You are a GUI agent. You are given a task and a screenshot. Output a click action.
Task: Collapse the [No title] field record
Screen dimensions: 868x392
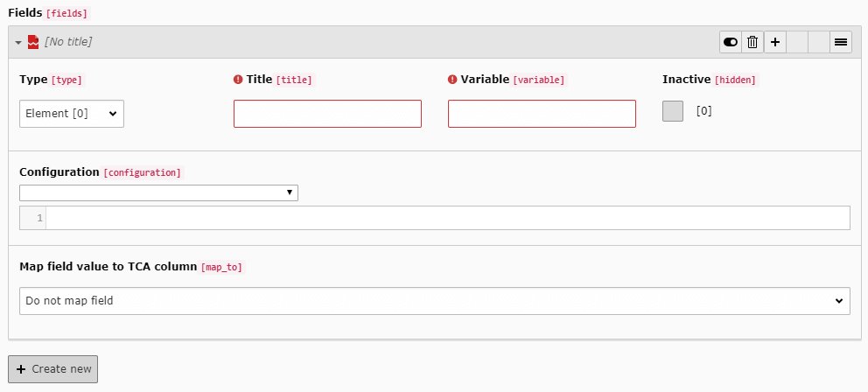(x=18, y=42)
